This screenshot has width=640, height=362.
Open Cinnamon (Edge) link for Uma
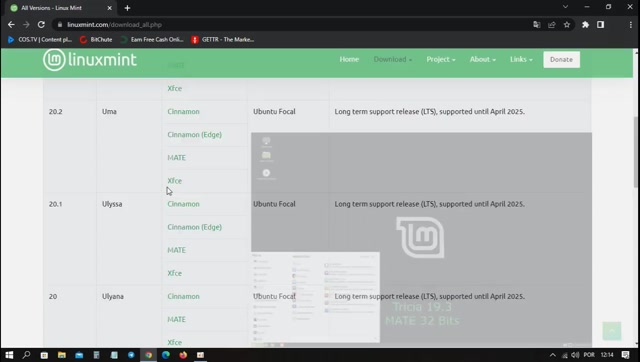tap(194, 135)
